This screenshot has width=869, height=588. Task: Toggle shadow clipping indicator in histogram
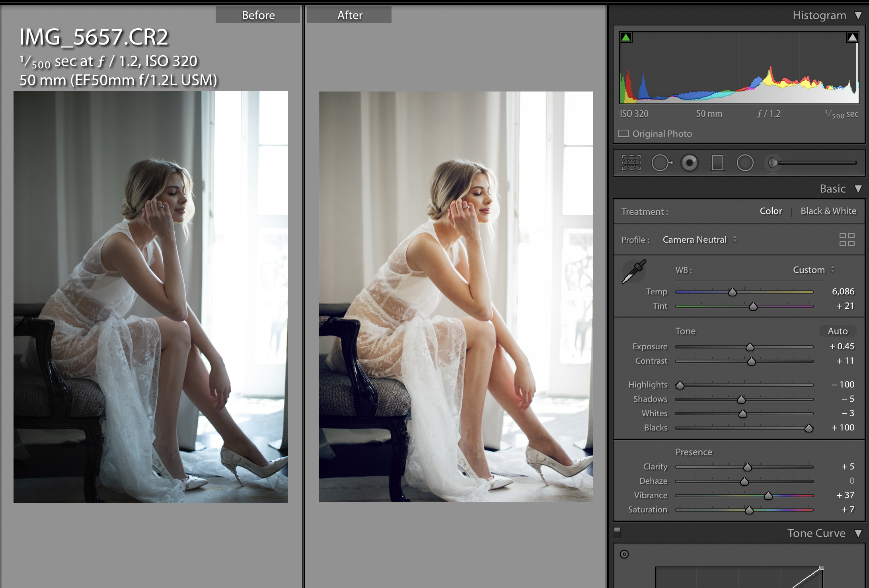pyautogui.click(x=626, y=37)
